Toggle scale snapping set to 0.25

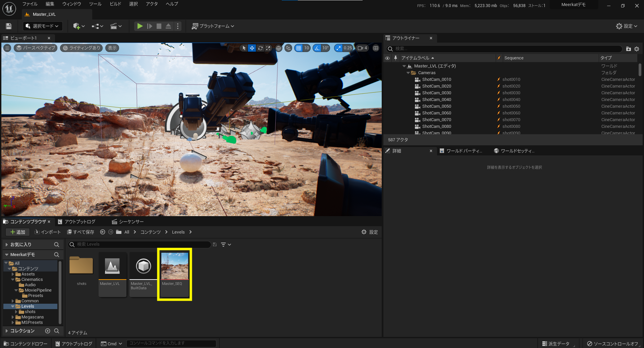click(x=339, y=48)
